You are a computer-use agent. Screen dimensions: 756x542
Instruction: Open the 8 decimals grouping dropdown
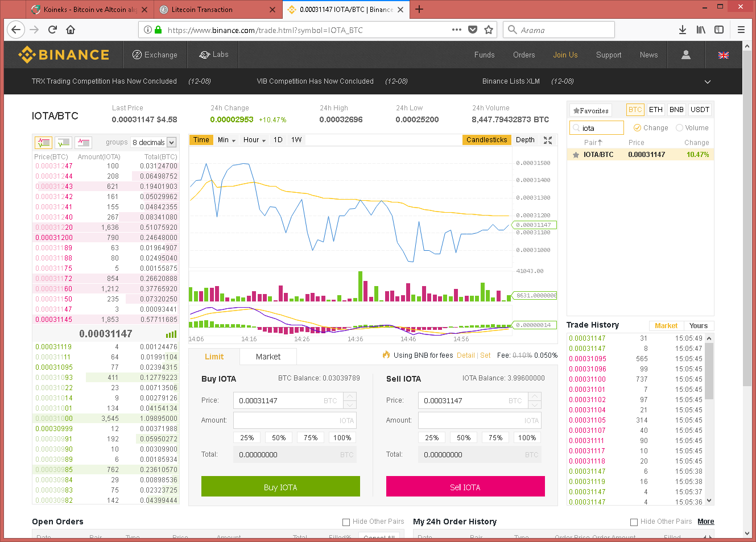point(154,142)
